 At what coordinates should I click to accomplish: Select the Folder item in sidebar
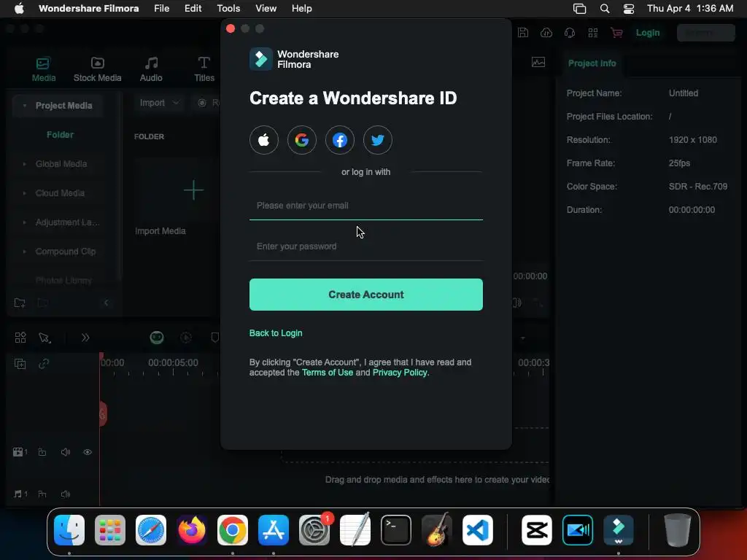(x=60, y=135)
